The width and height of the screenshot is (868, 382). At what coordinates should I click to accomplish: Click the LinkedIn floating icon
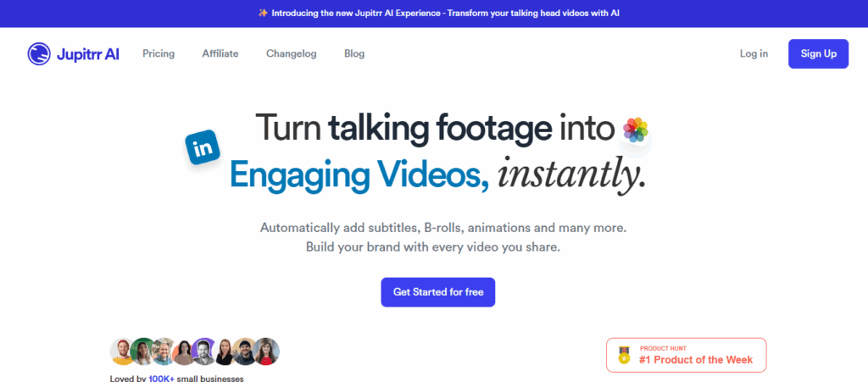pos(203,147)
